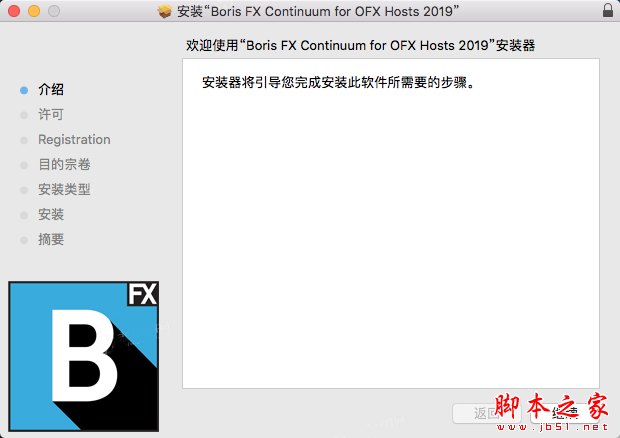Choose the 安装类型 step

(64, 189)
